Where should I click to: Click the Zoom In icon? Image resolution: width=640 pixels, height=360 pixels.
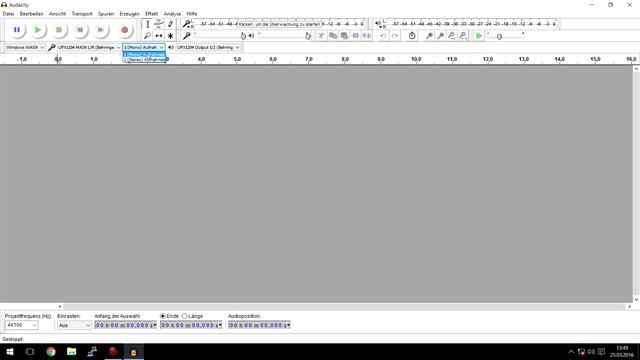pyautogui.click(x=429, y=36)
